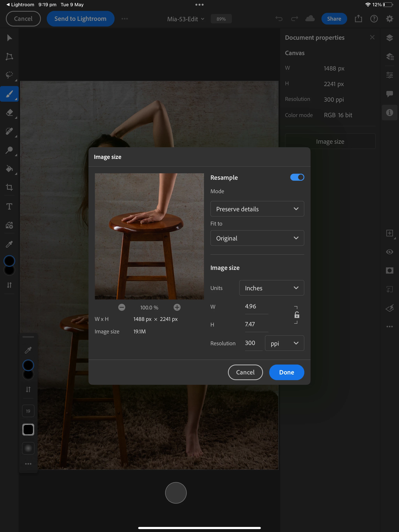Select the Eraser tool
This screenshot has width=399, height=532.
(x=9, y=113)
